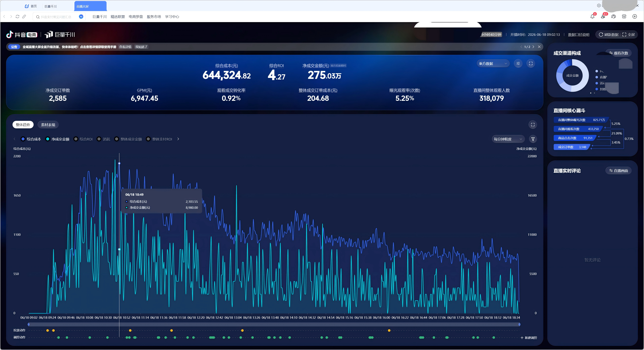The height and width of the screenshot is (350, 644).
Task: Click 查看详情 in the announcement bar
Action: tap(125, 47)
